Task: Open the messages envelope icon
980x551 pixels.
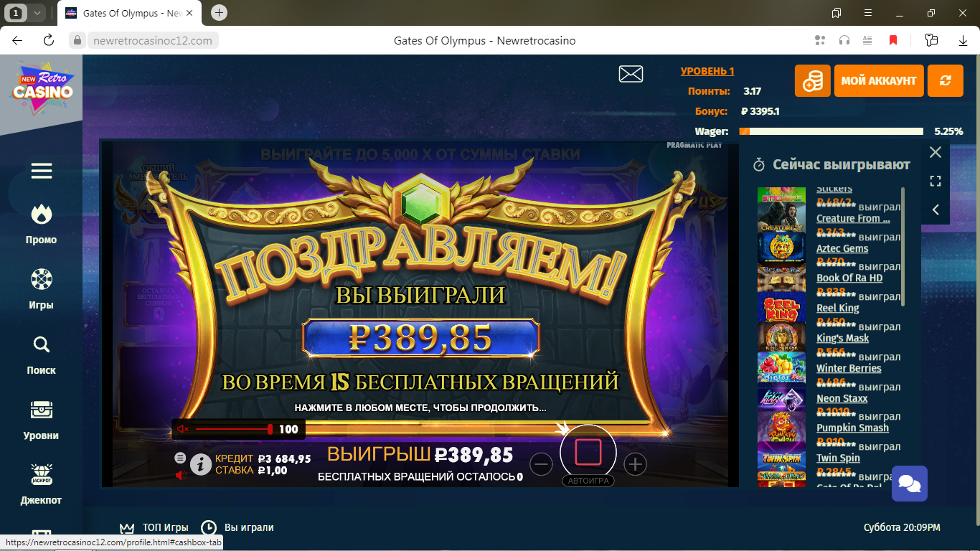Action: [631, 74]
